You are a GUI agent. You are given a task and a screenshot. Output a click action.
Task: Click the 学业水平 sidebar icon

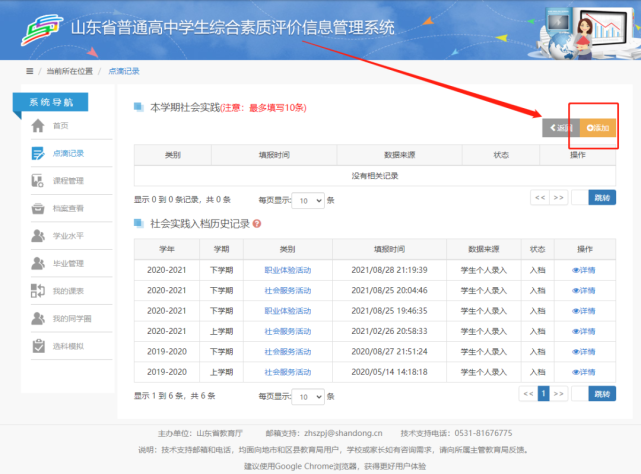(x=38, y=235)
